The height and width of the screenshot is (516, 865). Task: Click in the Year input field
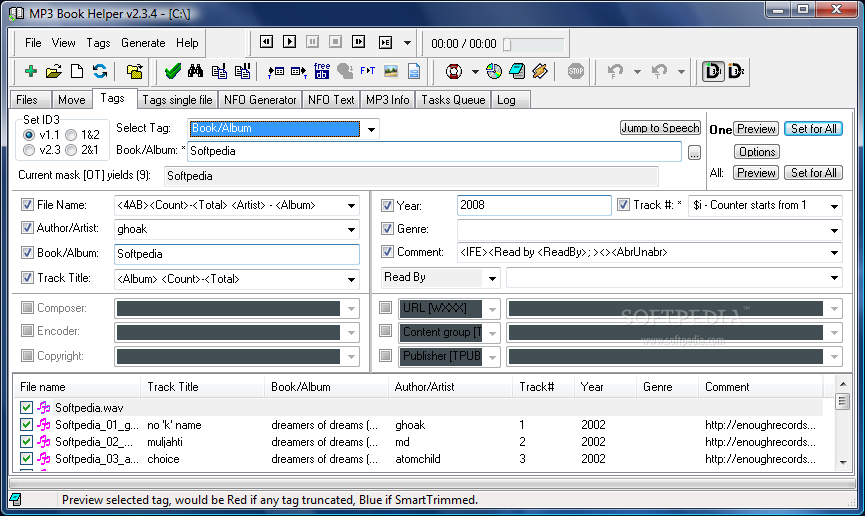534,205
